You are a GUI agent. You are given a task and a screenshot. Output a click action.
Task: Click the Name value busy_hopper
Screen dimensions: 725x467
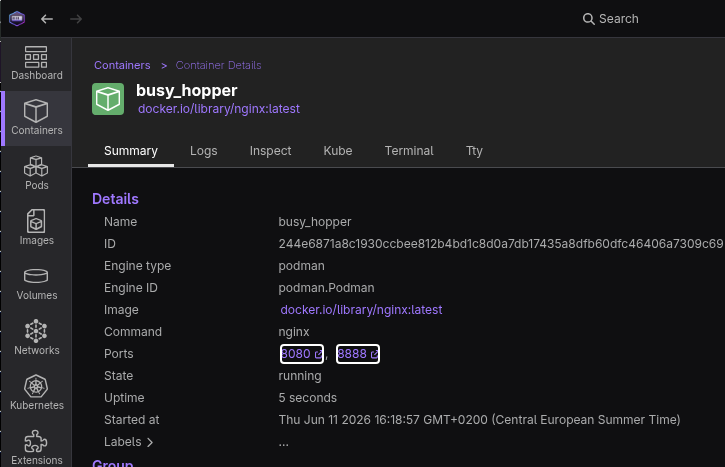click(314, 222)
